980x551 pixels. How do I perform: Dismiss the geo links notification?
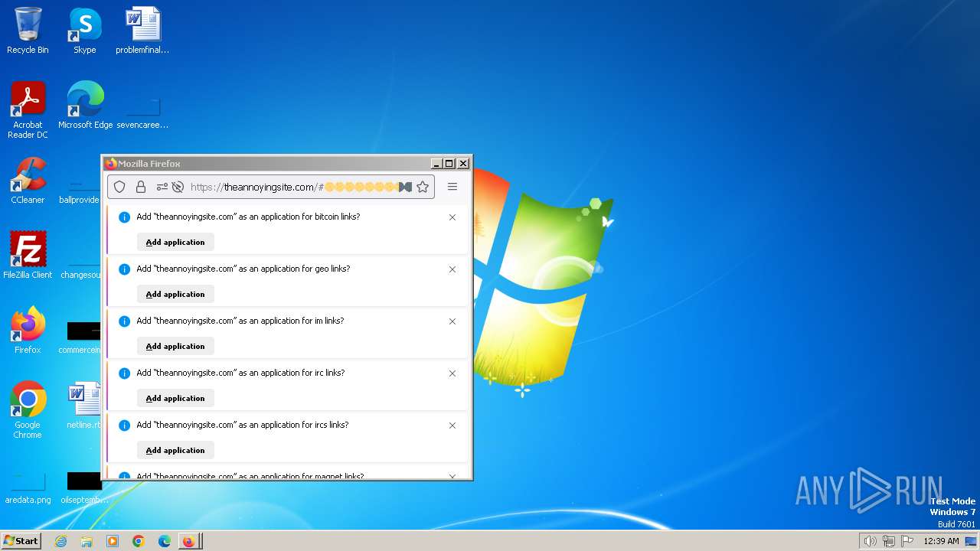(x=452, y=269)
